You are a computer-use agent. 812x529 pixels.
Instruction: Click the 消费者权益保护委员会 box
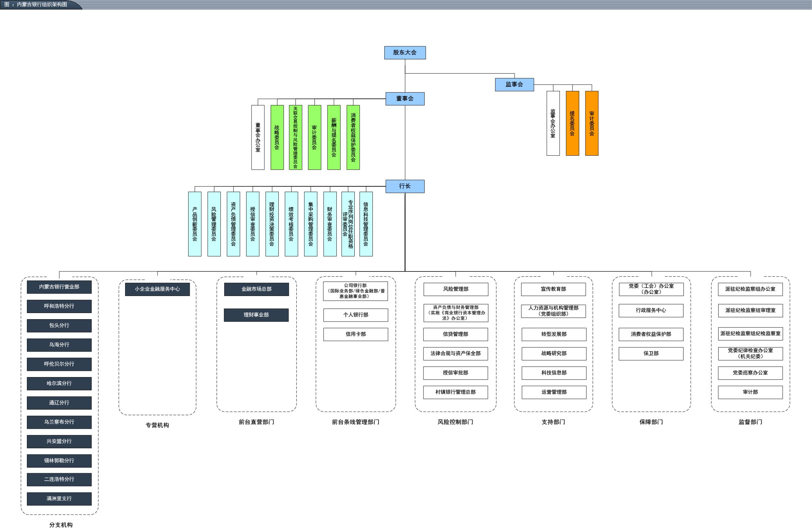coord(353,138)
